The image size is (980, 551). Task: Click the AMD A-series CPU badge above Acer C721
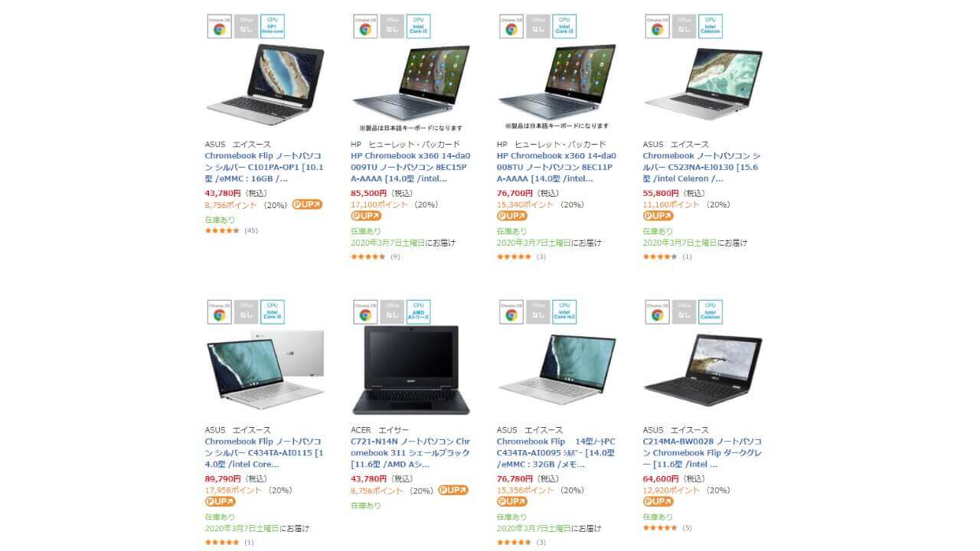click(x=418, y=311)
